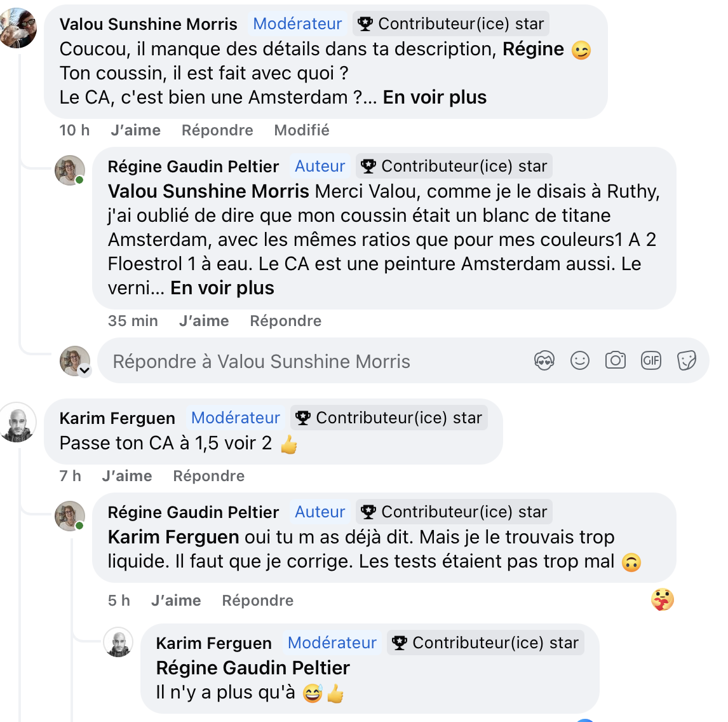
Task: Add a GIF to the reply
Action: (651, 361)
